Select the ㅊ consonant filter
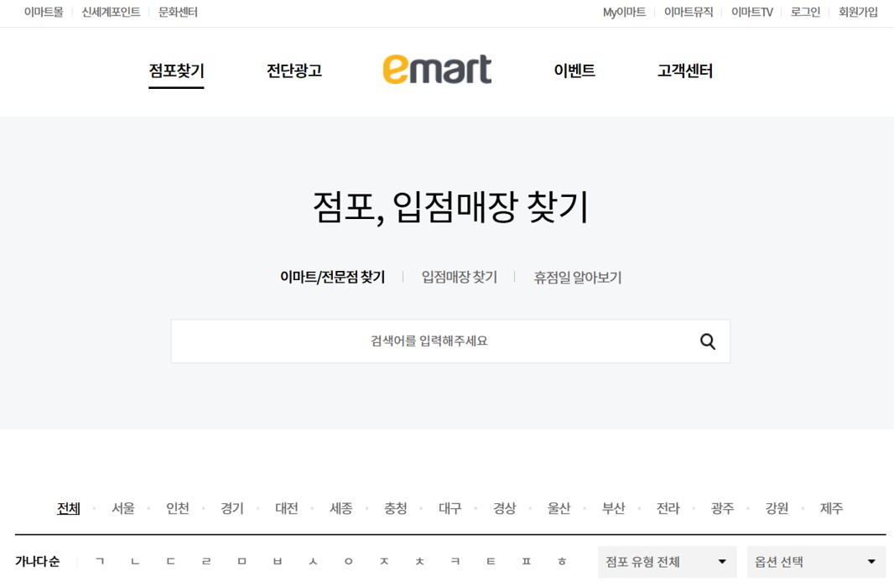Screen dimensions: 894x588 pos(419,562)
